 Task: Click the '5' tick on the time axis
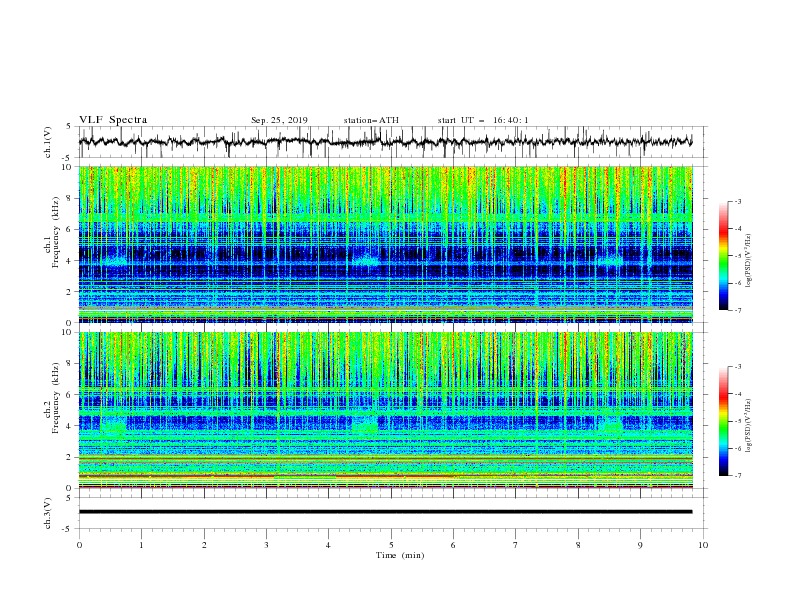[x=391, y=545]
